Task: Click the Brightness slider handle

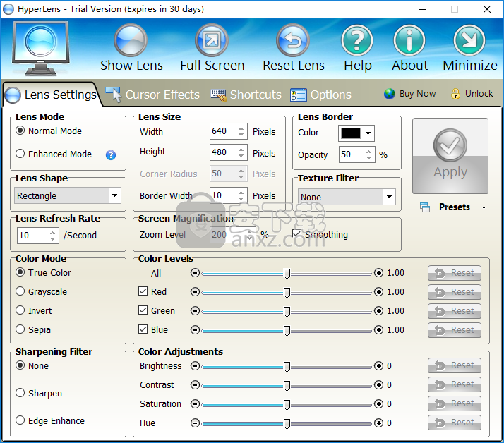Action: pos(287,367)
